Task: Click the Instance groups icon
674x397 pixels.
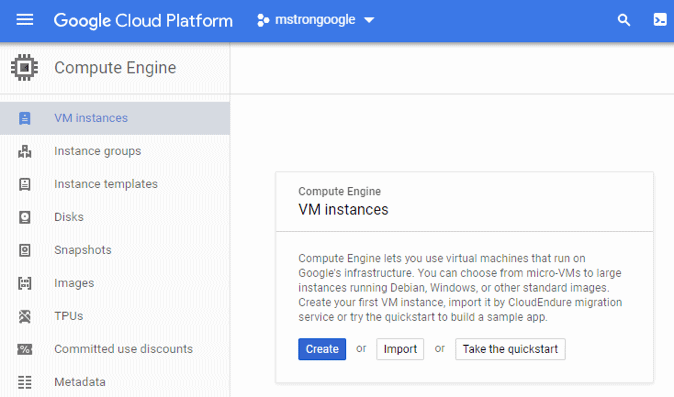Action: click(x=25, y=151)
